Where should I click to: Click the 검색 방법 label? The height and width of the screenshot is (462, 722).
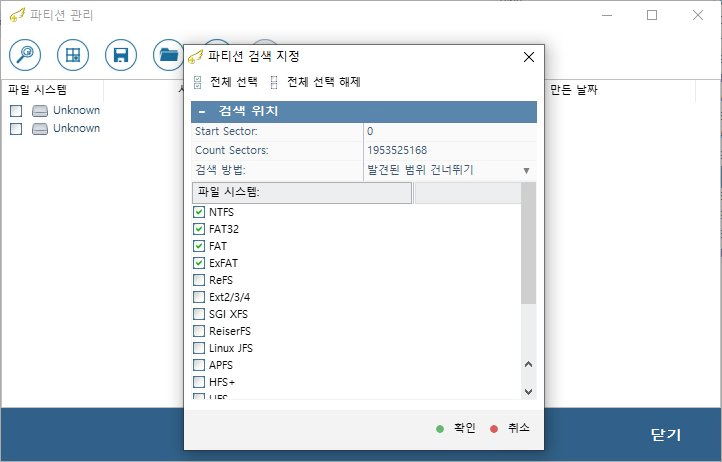point(220,170)
